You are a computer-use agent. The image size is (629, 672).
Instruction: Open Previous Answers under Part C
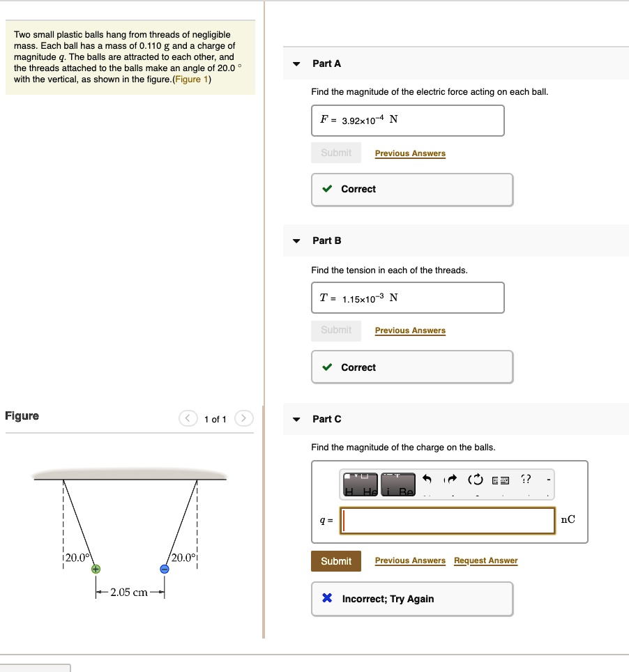(410, 560)
